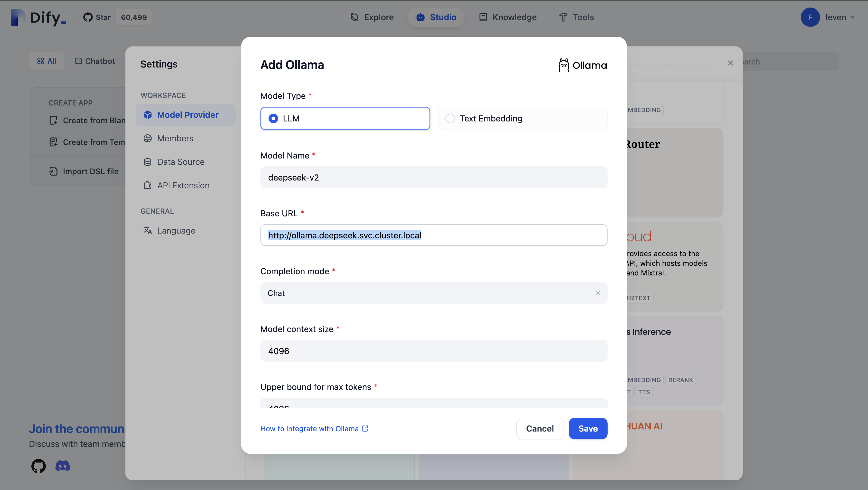Click the TTS tag in provider card
This screenshot has height=490, width=868.
643,392
